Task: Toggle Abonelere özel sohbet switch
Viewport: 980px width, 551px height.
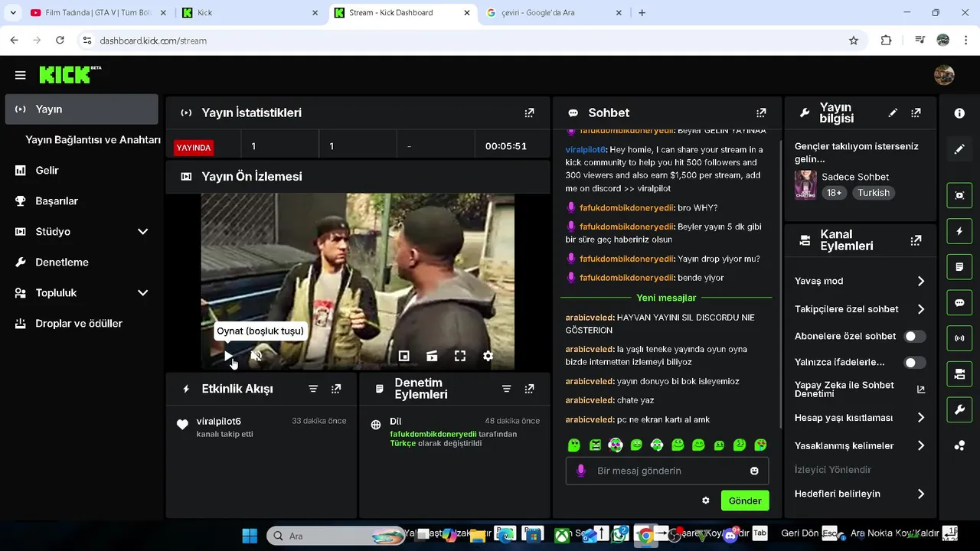Action: click(x=914, y=336)
